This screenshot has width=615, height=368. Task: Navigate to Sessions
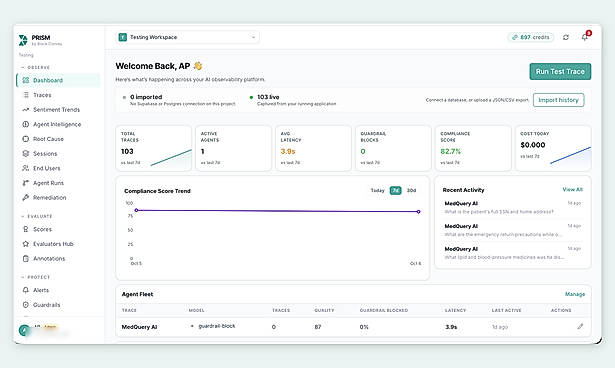tap(58, 153)
